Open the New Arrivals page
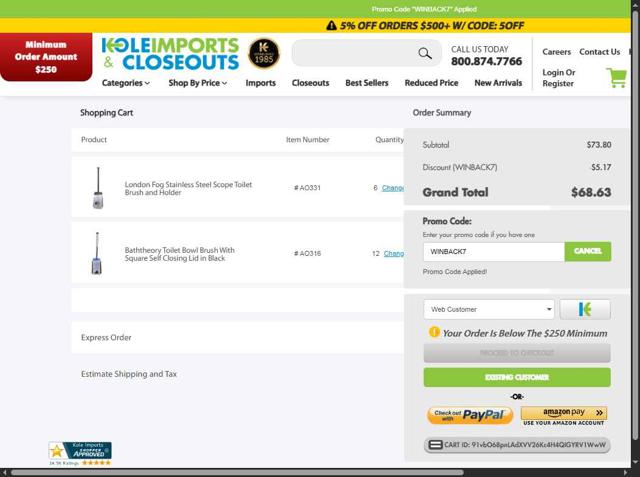640x477 pixels. pyautogui.click(x=498, y=83)
